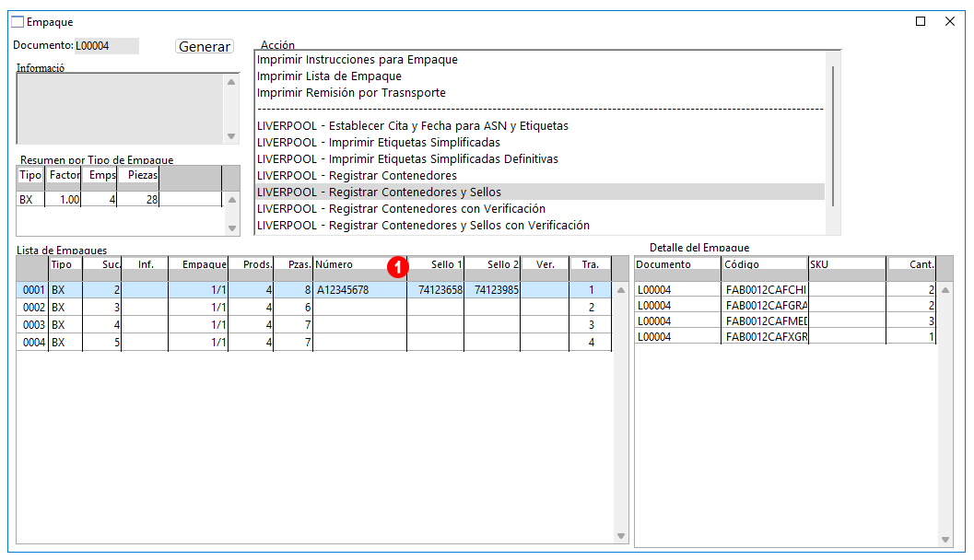This screenshot has height=560, width=974.
Task: Select Imprimir Lista de Empaque action
Action: (x=329, y=76)
